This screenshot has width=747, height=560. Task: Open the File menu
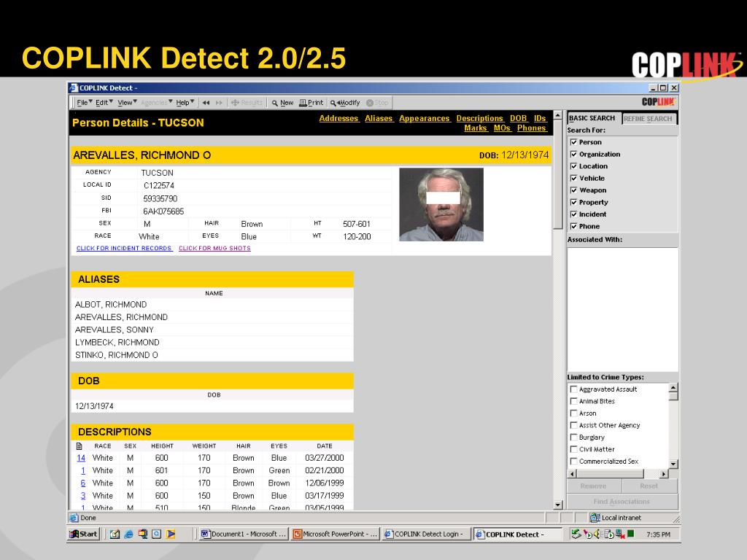point(84,102)
